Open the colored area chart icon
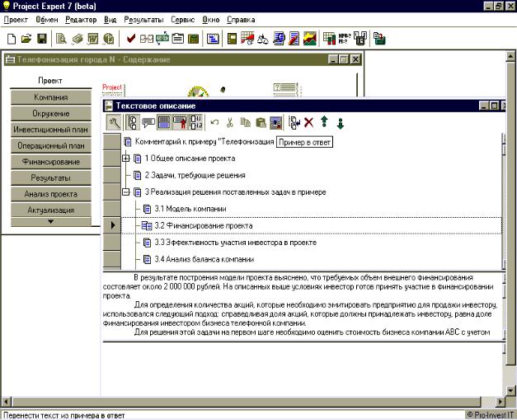This screenshot has height=420, width=517. (310, 39)
